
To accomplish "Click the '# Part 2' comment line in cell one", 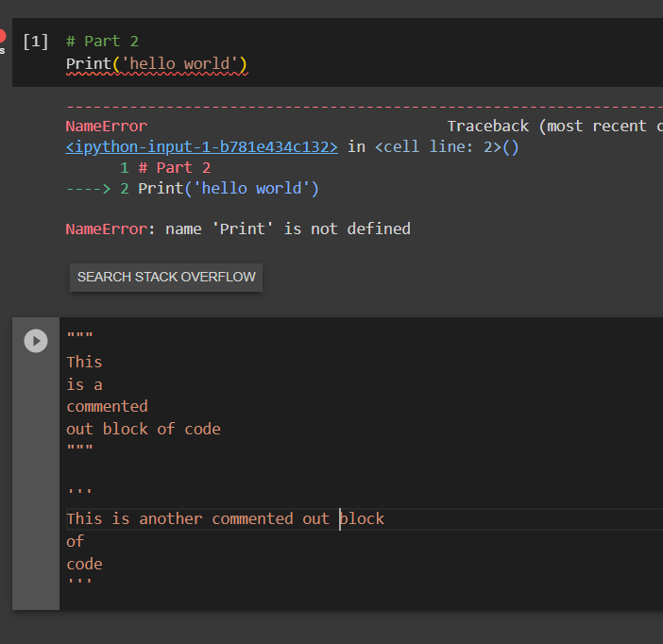I will pyautogui.click(x=102, y=41).
